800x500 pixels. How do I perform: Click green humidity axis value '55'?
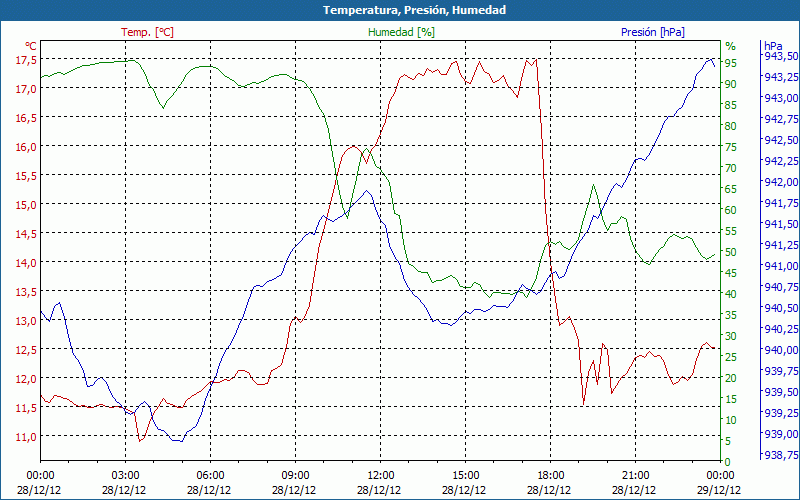(x=731, y=231)
